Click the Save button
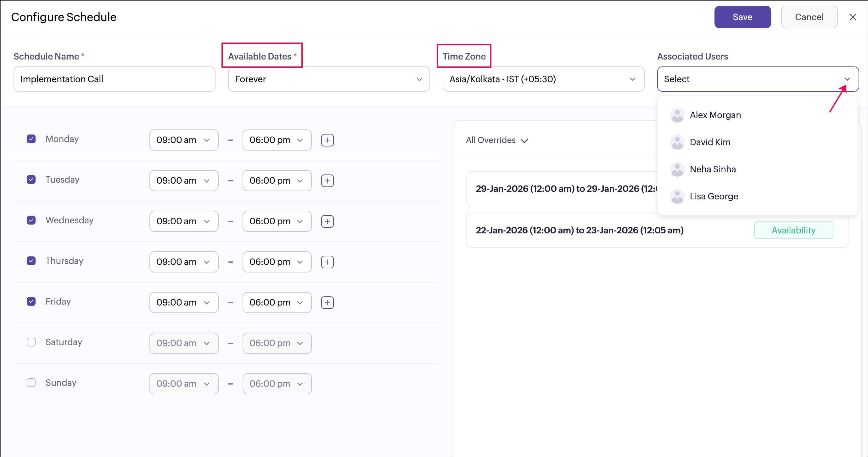This screenshot has width=868, height=457. pos(742,17)
